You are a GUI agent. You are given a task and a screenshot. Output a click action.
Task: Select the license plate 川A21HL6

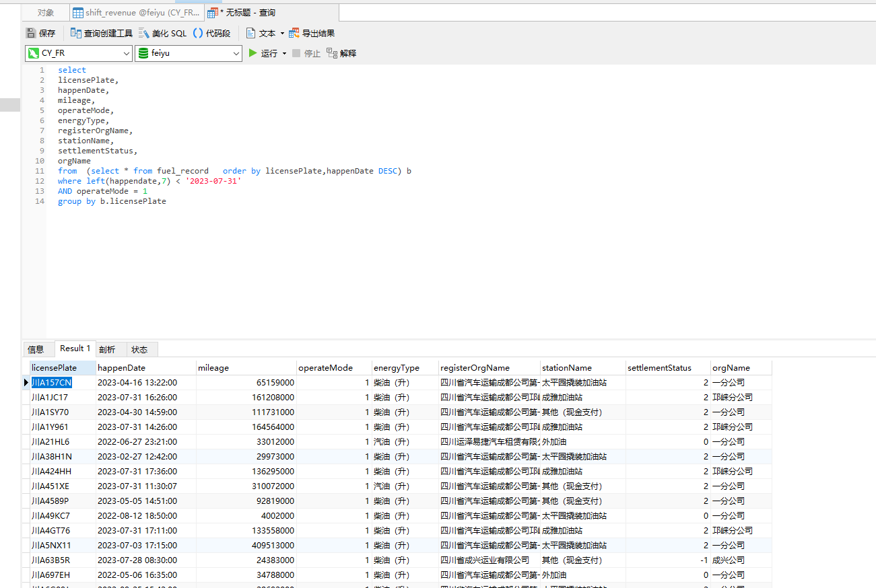[x=62, y=441]
